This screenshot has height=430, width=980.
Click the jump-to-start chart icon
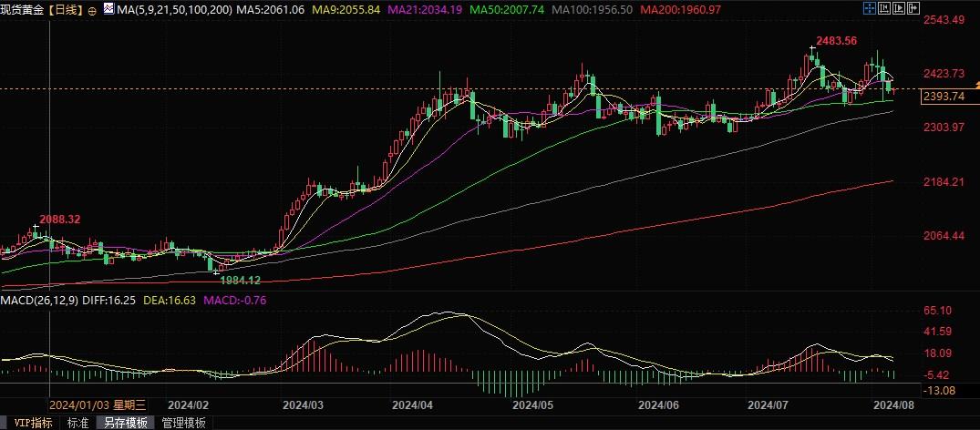pyautogui.click(x=884, y=8)
